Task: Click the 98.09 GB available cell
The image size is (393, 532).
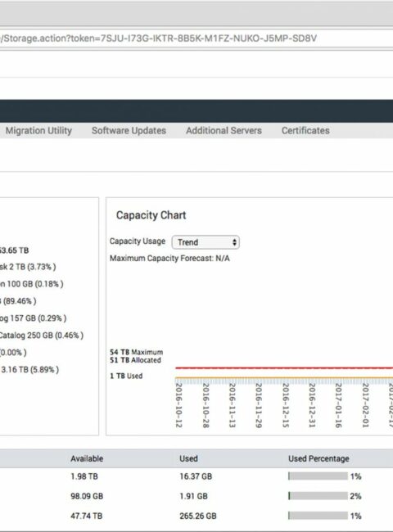Action: click(x=87, y=496)
